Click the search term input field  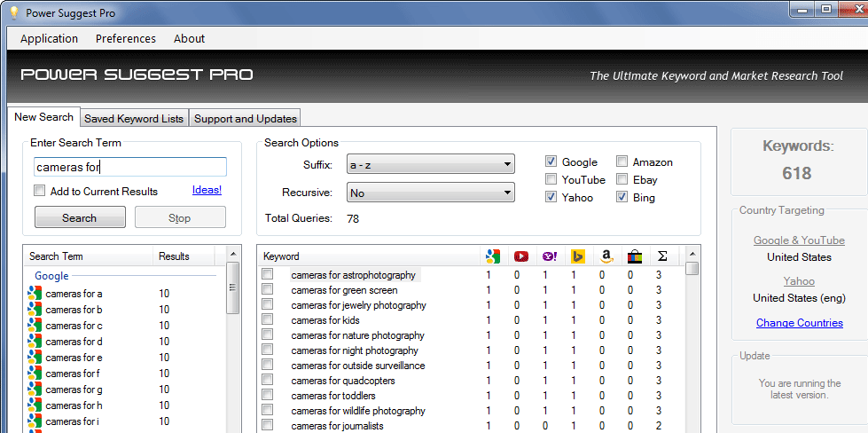(130, 167)
